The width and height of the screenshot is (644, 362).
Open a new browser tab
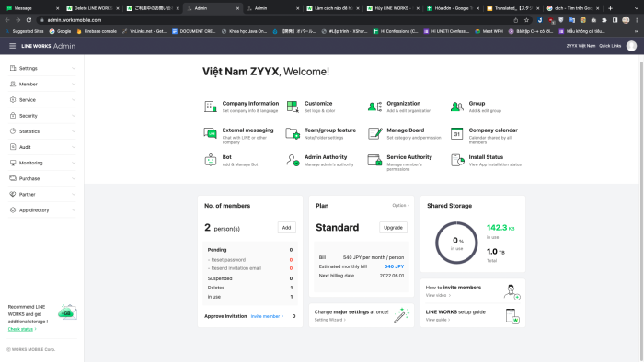[610, 8]
